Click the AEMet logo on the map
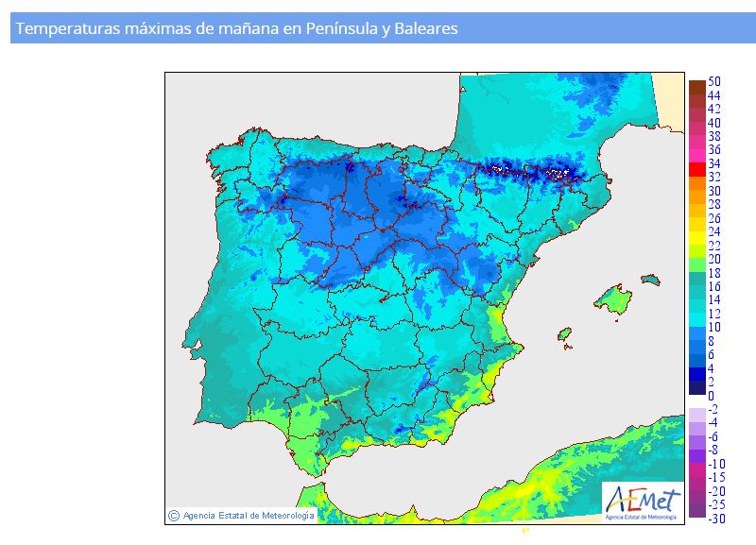 [642, 501]
